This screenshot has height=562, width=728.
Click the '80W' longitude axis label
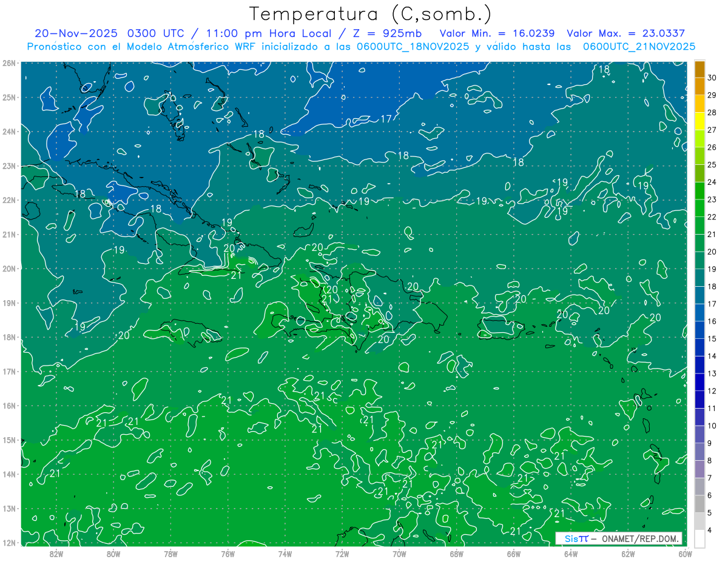(113, 554)
